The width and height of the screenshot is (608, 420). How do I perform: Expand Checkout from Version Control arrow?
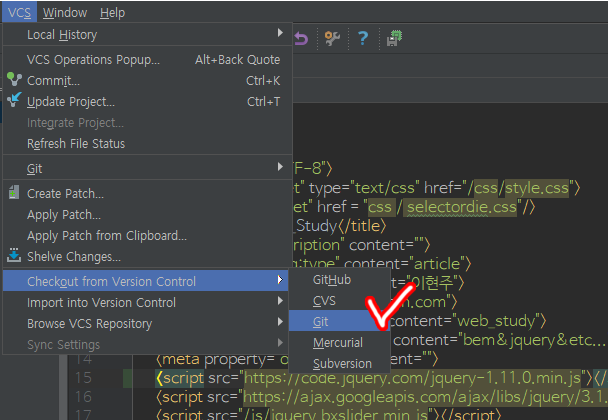(280, 280)
